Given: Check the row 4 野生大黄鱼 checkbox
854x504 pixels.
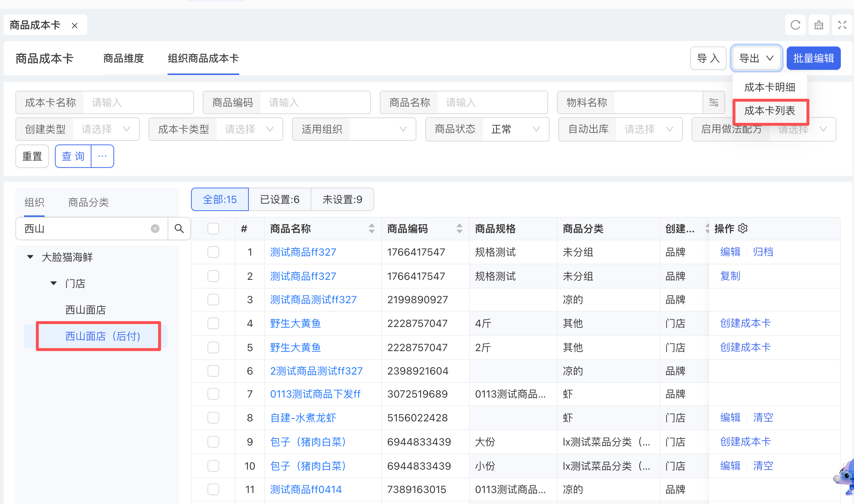Looking at the screenshot, I should (x=213, y=323).
